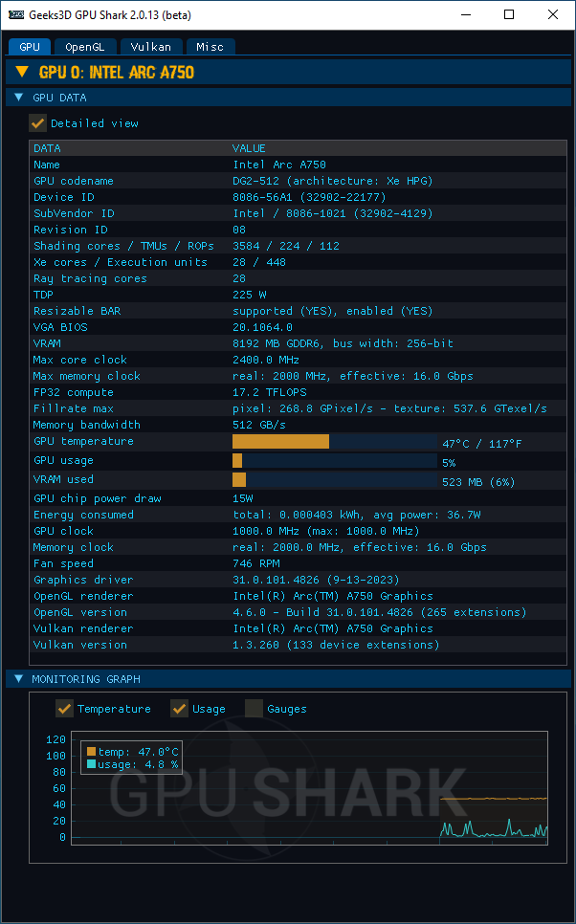Click the GPU usage progress bar

click(x=335, y=461)
